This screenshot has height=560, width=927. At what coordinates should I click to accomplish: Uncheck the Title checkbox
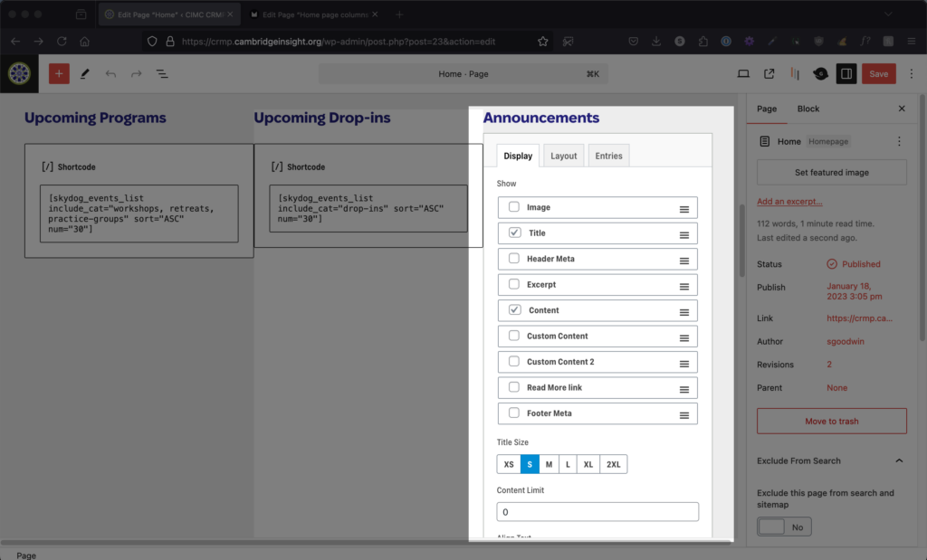514,233
